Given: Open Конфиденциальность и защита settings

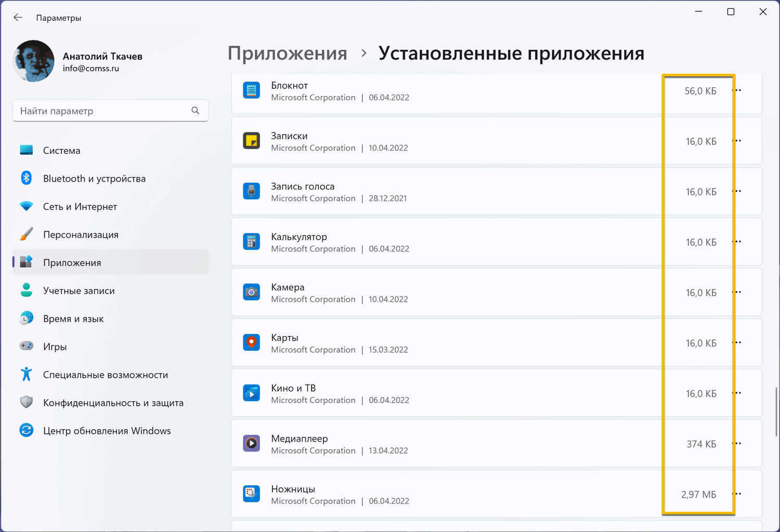Looking at the screenshot, I should (110, 403).
